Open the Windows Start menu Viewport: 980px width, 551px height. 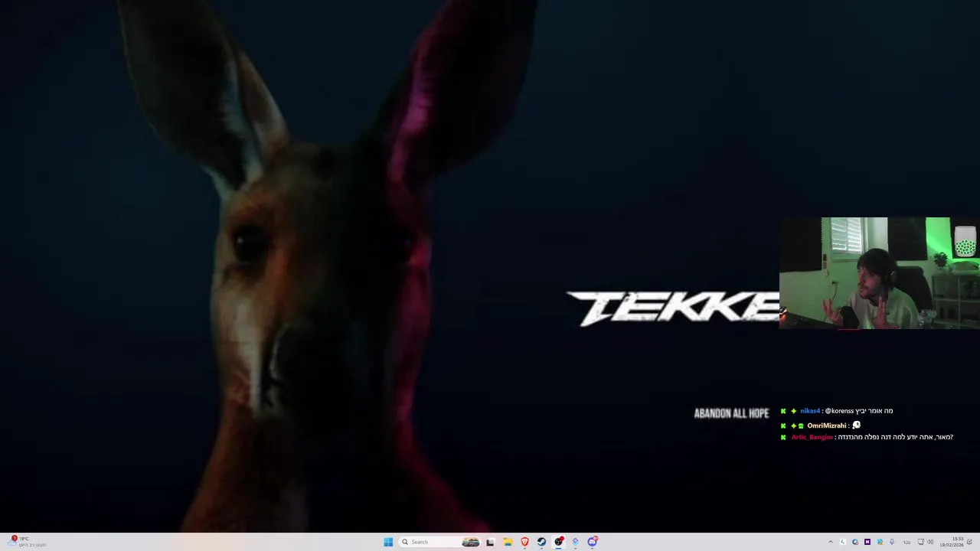tap(388, 542)
